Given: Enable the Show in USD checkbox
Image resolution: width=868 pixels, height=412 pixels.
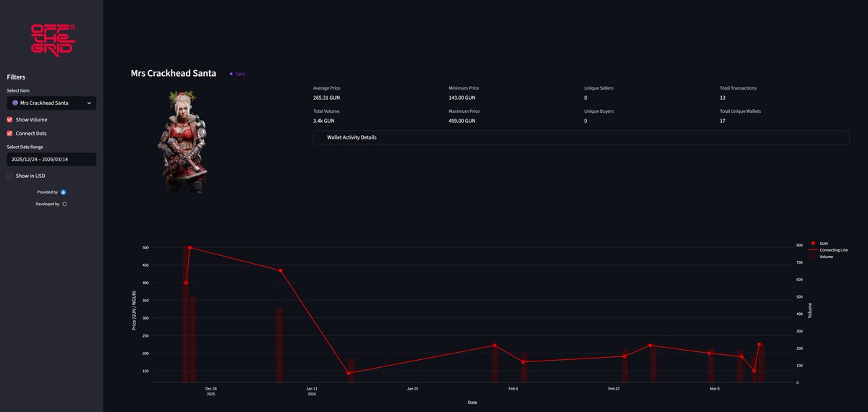Looking at the screenshot, I should [x=10, y=176].
